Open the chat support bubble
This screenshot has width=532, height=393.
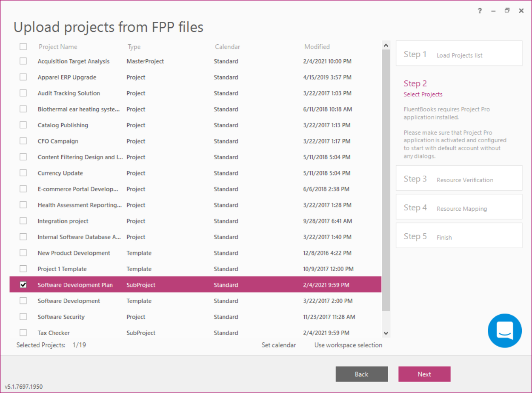(505, 331)
